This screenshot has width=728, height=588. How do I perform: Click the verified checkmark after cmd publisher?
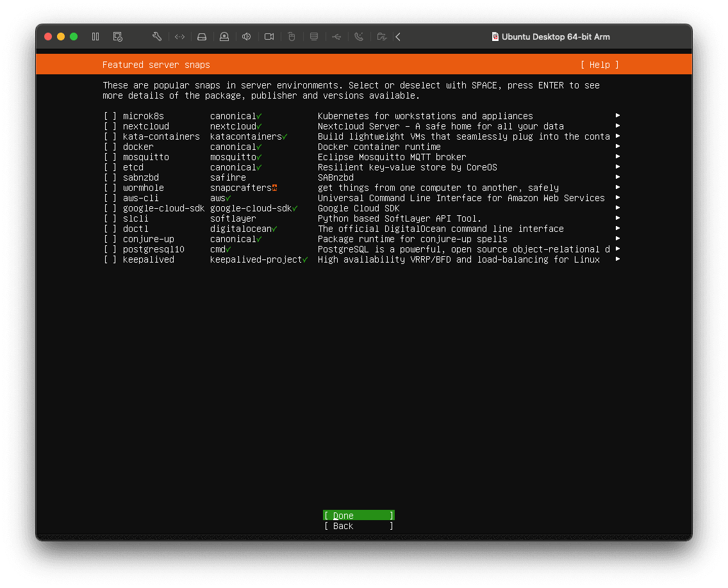pos(228,250)
